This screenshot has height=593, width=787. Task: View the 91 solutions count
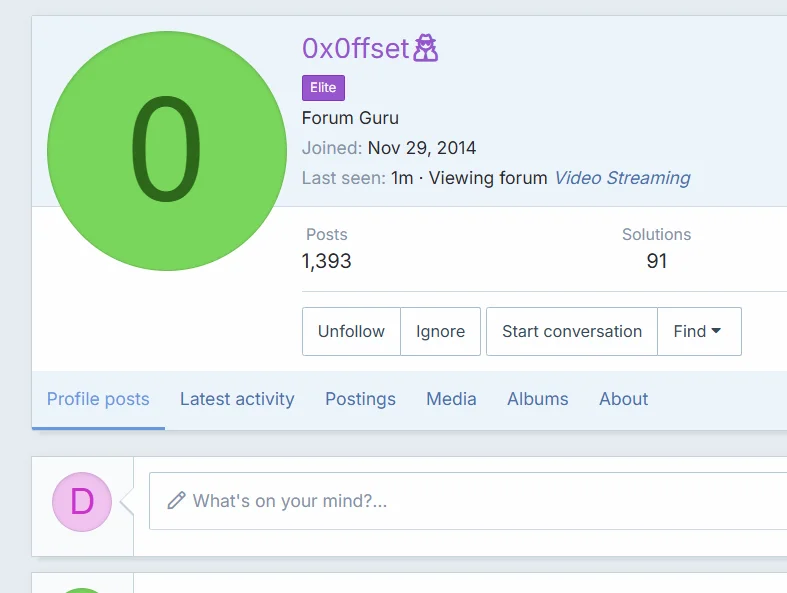click(657, 261)
